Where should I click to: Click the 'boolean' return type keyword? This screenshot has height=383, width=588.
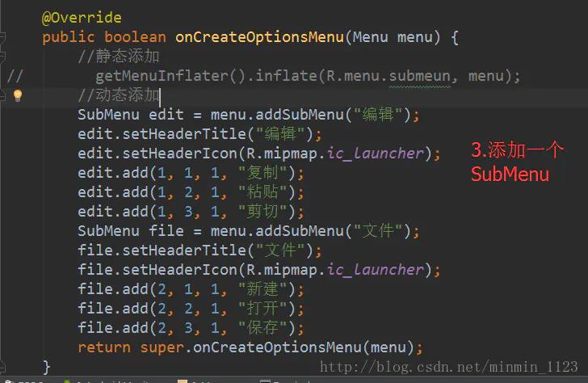pyautogui.click(x=135, y=37)
